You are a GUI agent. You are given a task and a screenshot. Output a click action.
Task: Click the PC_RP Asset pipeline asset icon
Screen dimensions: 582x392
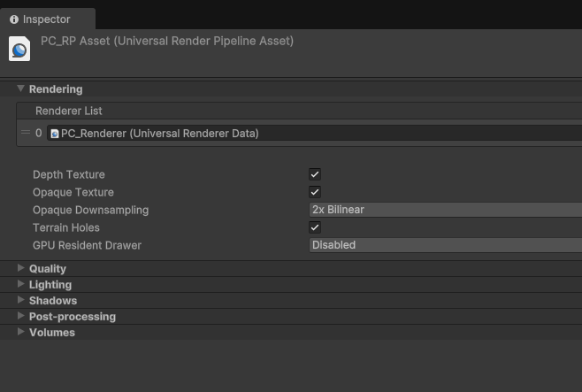pyautogui.click(x=19, y=49)
